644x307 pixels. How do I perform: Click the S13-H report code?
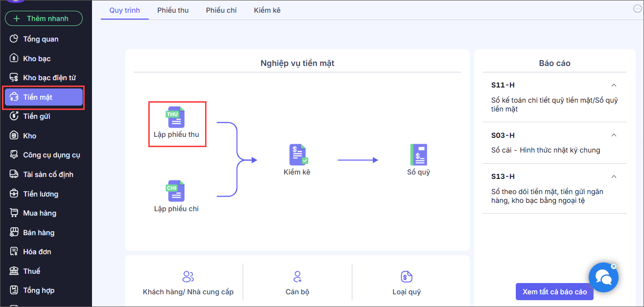(503, 176)
